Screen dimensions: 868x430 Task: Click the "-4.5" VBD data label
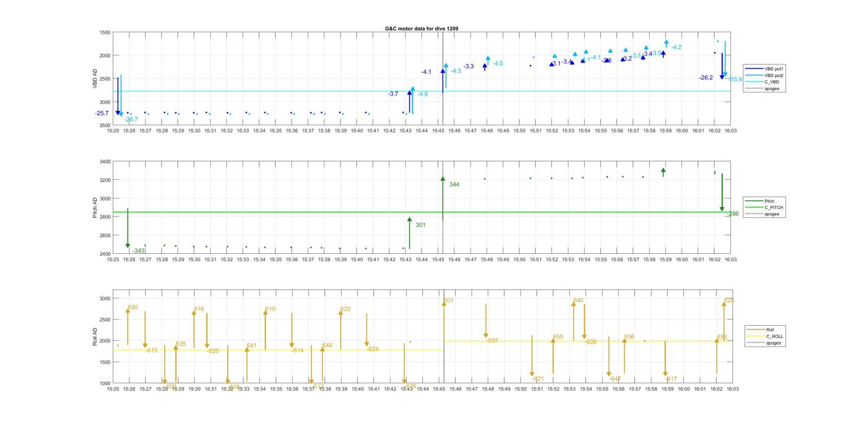tap(498, 63)
